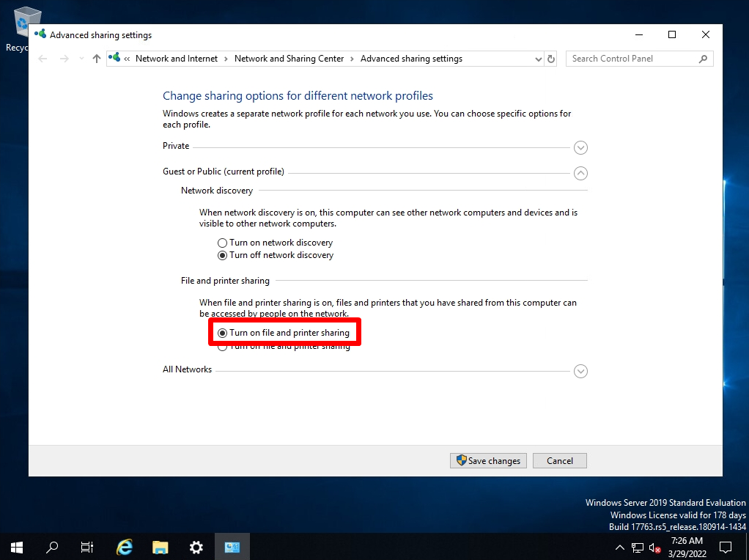The image size is (749, 560).
Task: Select Turn off network discovery
Action: 222,255
